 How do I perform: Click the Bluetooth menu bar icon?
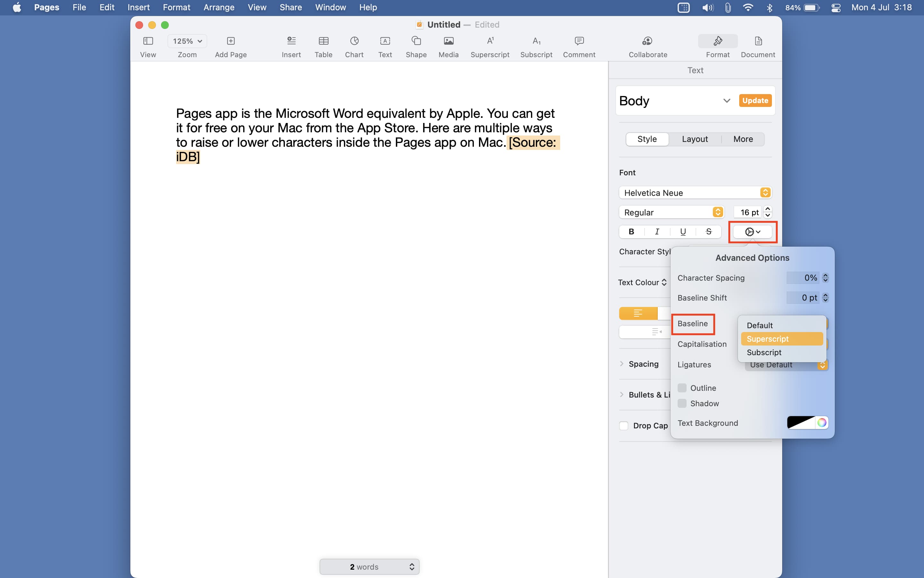(x=769, y=8)
